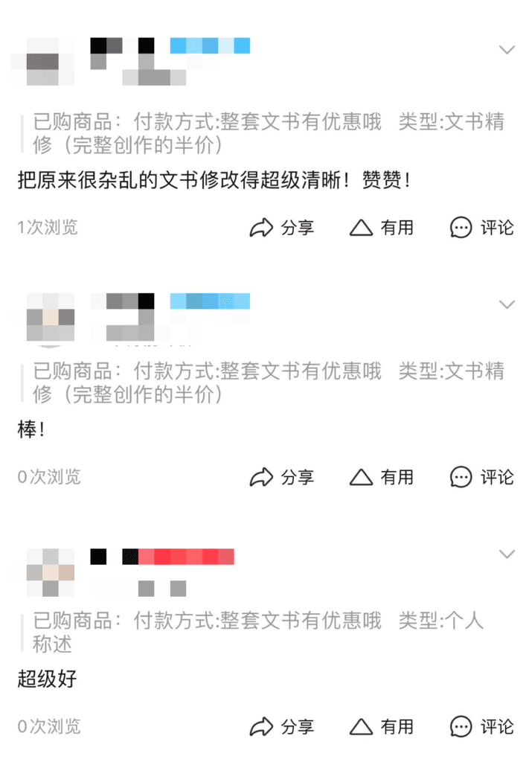Open second reviewer's avatar

point(51,317)
